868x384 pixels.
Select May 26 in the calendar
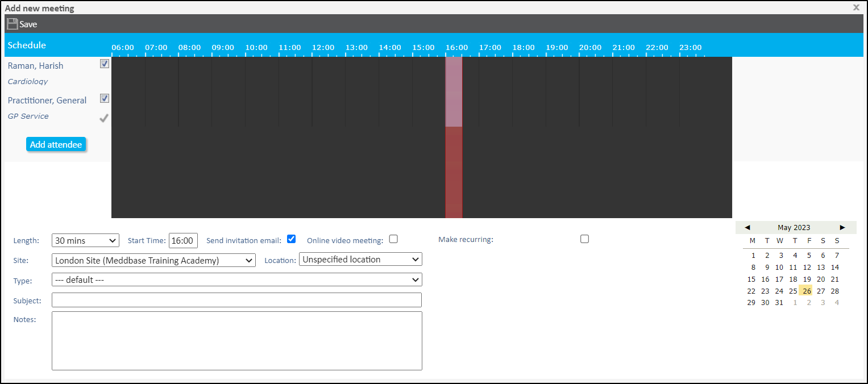807,291
